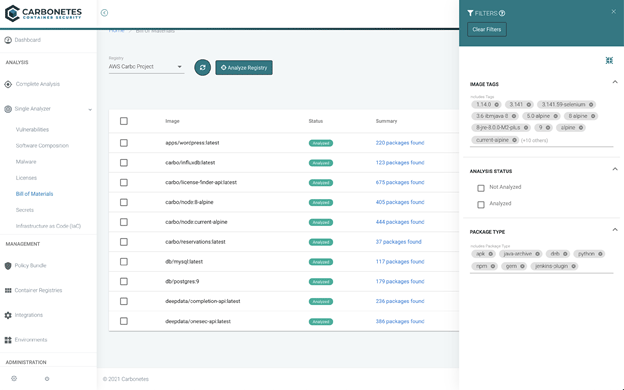Remove the 3.141.59-selenium tag chip
Viewport: 624px width, 390px height.
[591, 105]
